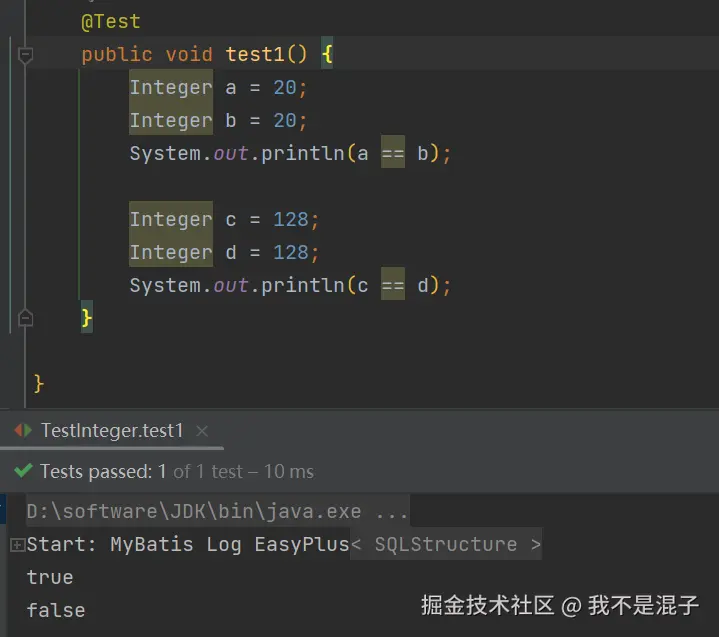
Task: Select the TestInteger.test1 run tab
Action: click(112, 431)
